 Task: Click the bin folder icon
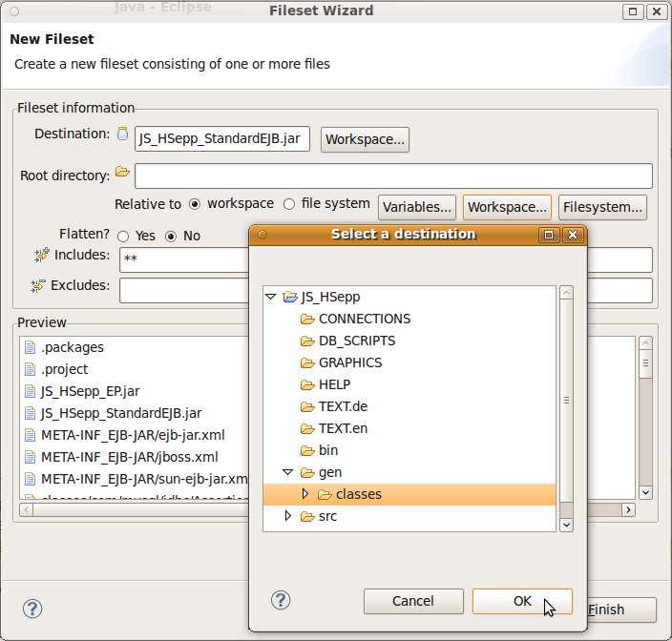[307, 450]
